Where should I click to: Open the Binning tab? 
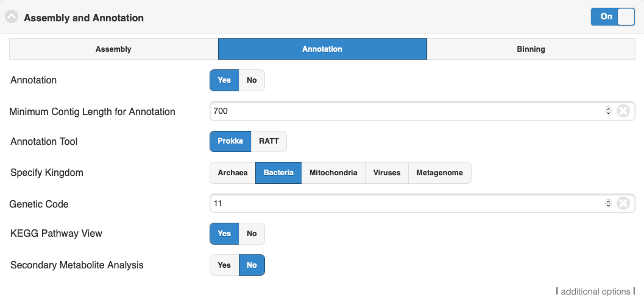[x=531, y=49]
